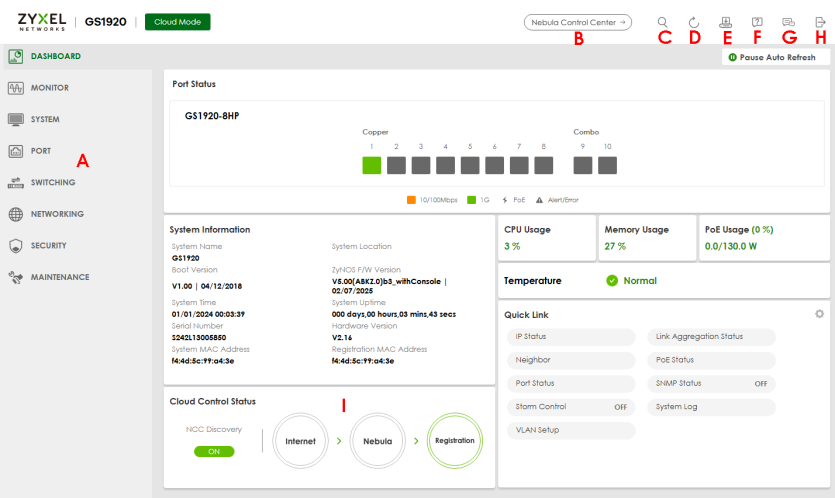Click copper port 7 square
This screenshot has width=835, height=498.
point(519,165)
